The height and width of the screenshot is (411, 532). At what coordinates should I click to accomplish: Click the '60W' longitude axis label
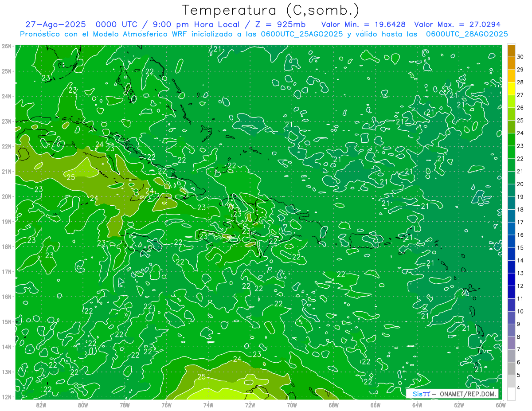point(501,405)
